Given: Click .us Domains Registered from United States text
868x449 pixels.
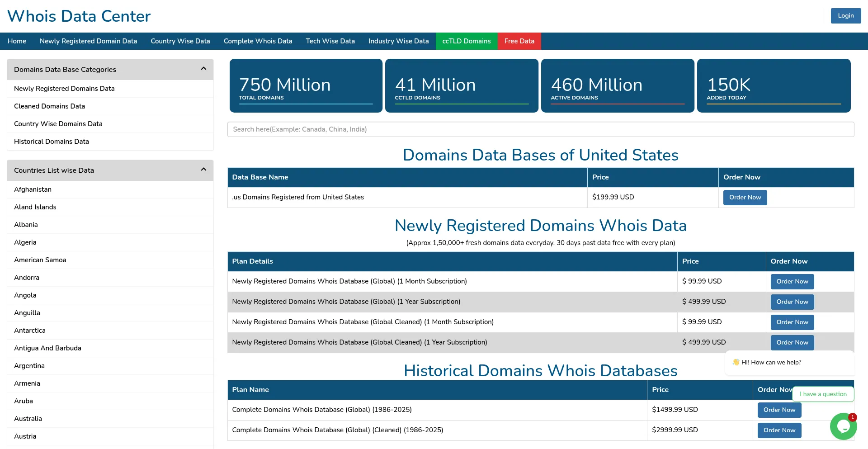Looking at the screenshot, I should 298,197.
